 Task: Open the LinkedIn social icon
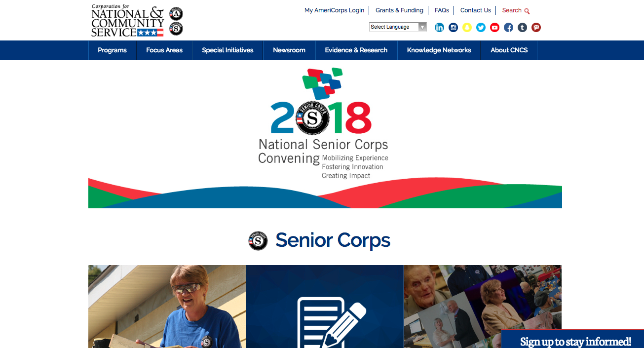(439, 28)
